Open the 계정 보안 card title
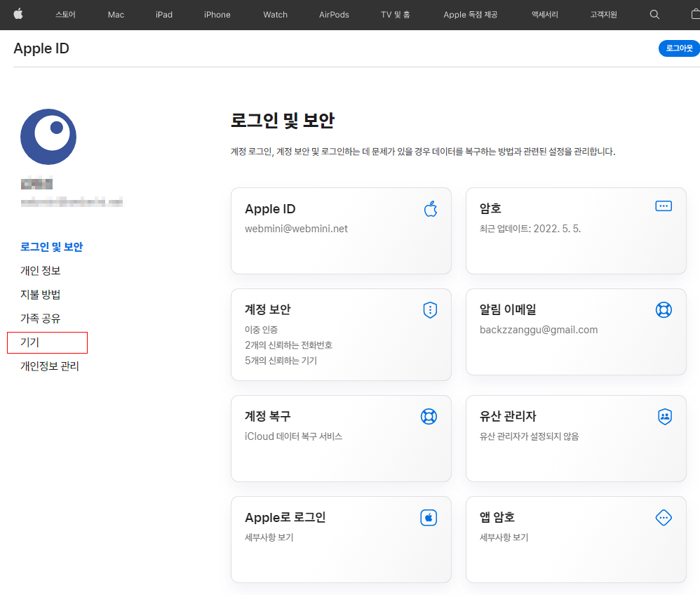 267,309
